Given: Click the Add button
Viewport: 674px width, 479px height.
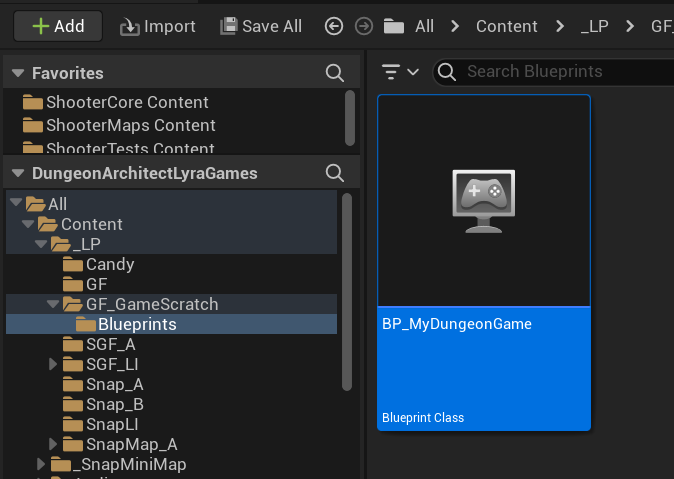Looking at the screenshot, I should pyautogui.click(x=58, y=26).
